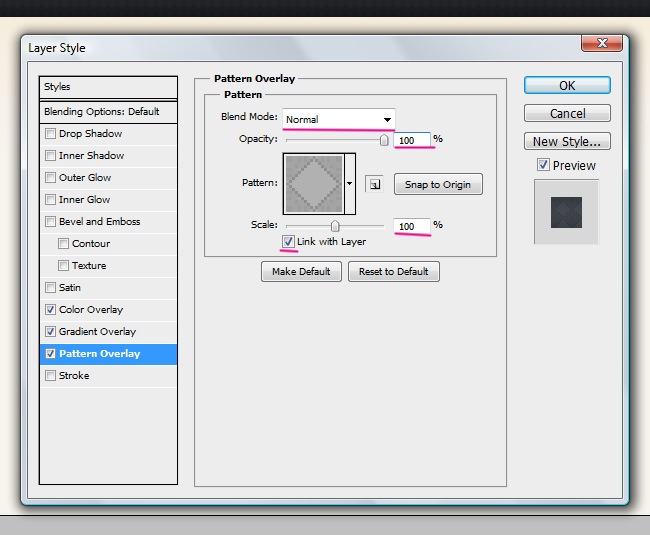Click the new preset from pattern icon

[374, 184]
